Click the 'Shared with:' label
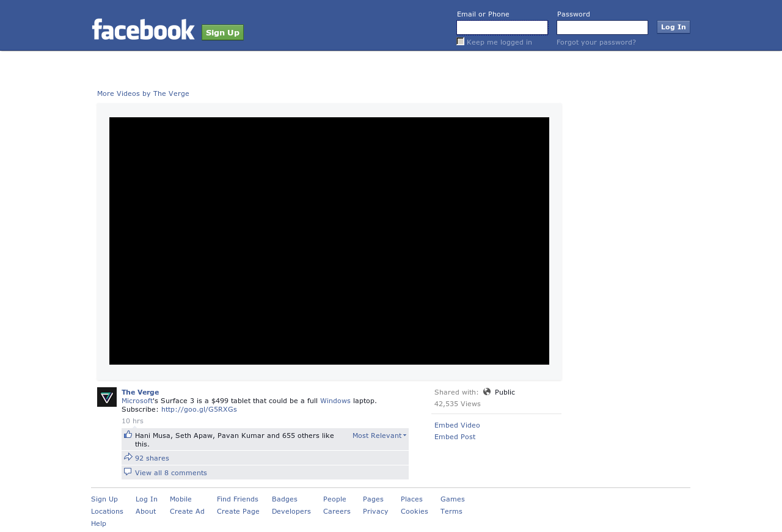 coord(456,392)
